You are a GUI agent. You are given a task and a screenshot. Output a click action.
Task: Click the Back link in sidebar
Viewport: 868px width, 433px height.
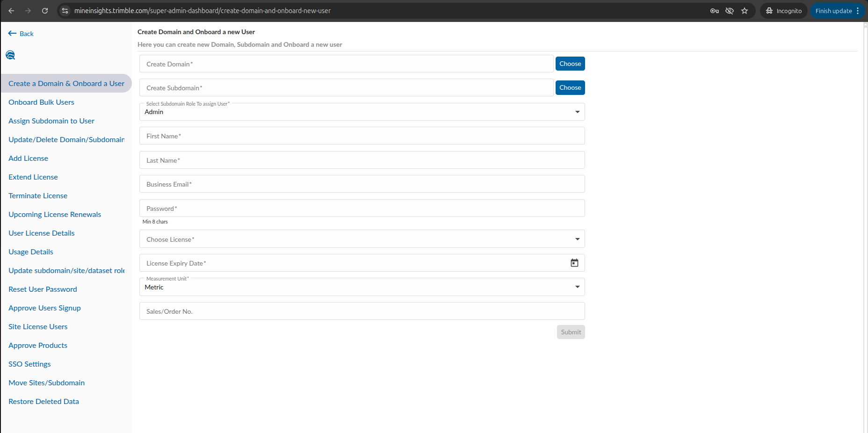(21, 34)
